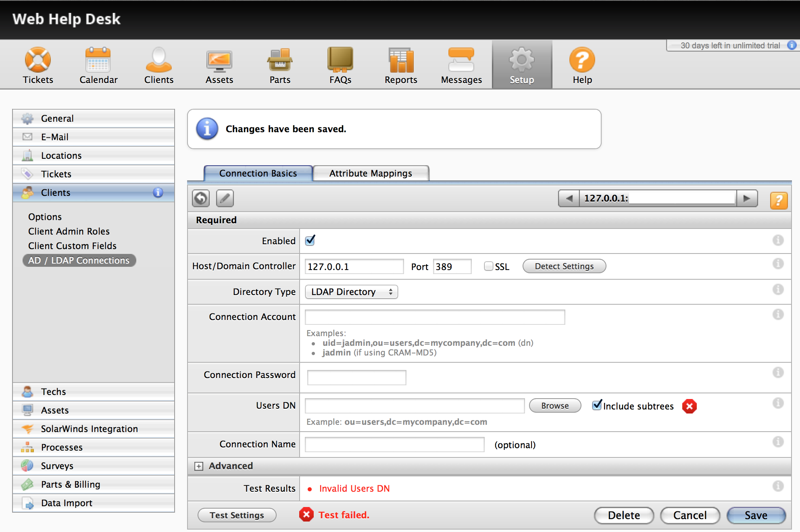This screenshot has width=800, height=532.
Task: Click the Delete button
Action: click(624, 515)
